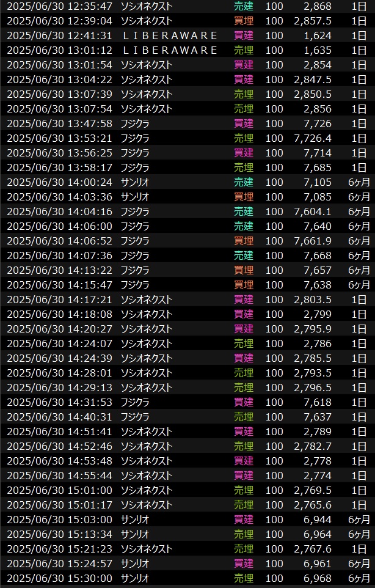This screenshot has width=375, height=588.
Task: Click price 7,661.9 at 14:06:52
Action: [313, 241]
